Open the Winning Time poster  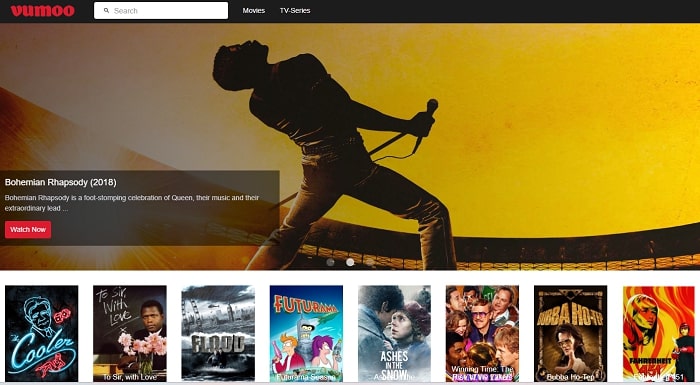(x=482, y=334)
